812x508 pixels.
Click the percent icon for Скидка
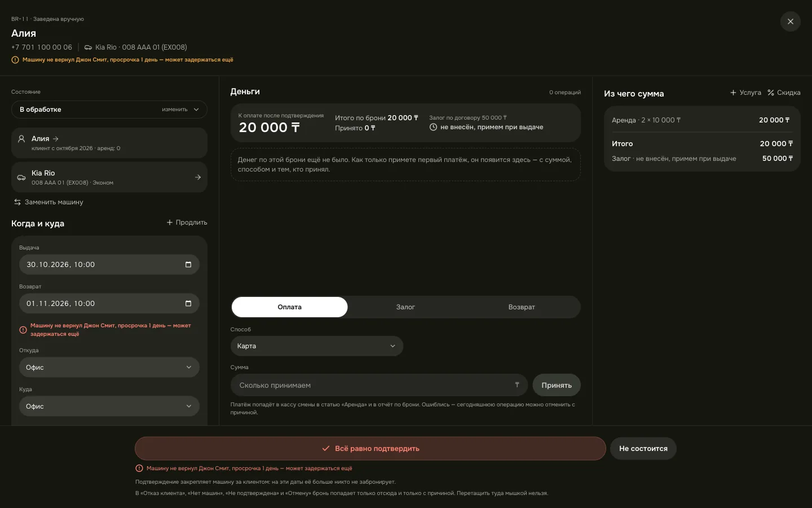771,93
